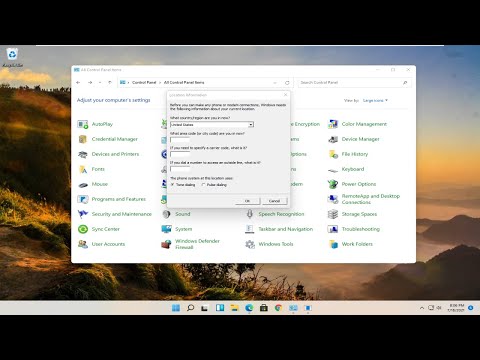Open the recent locations dropdown beside Forward
Screen dimensions: 480x360
tap(100, 82)
